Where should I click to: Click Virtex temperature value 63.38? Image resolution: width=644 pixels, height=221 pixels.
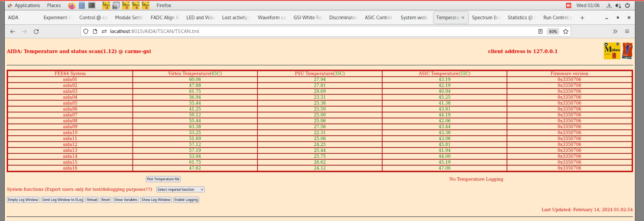click(x=195, y=127)
